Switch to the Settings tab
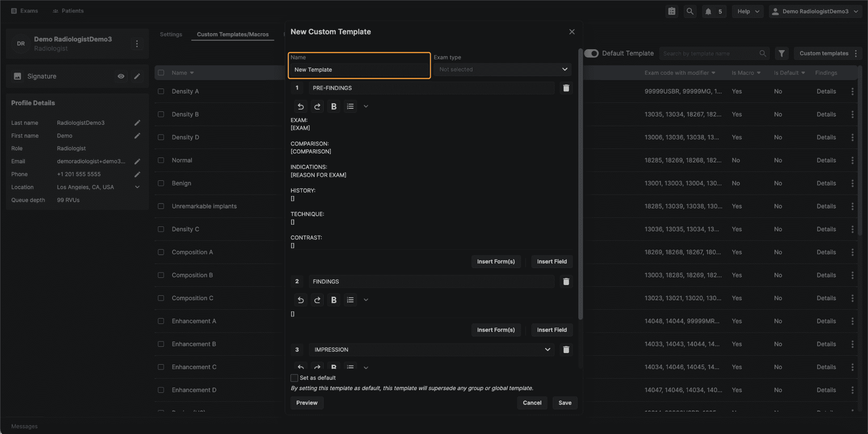This screenshot has width=868, height=434. (x=171, y=34)
